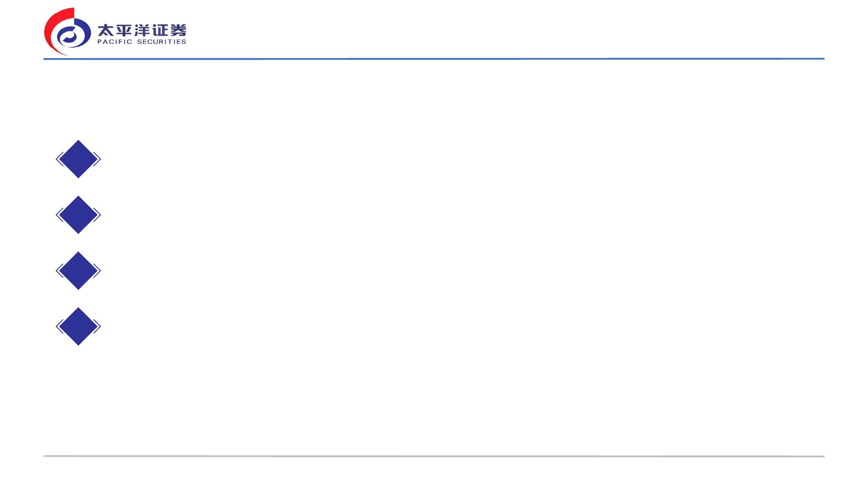Screen dimensions: 868x488
Task: Click left chevron of first diamond bullet
Action: pos(59,159)
